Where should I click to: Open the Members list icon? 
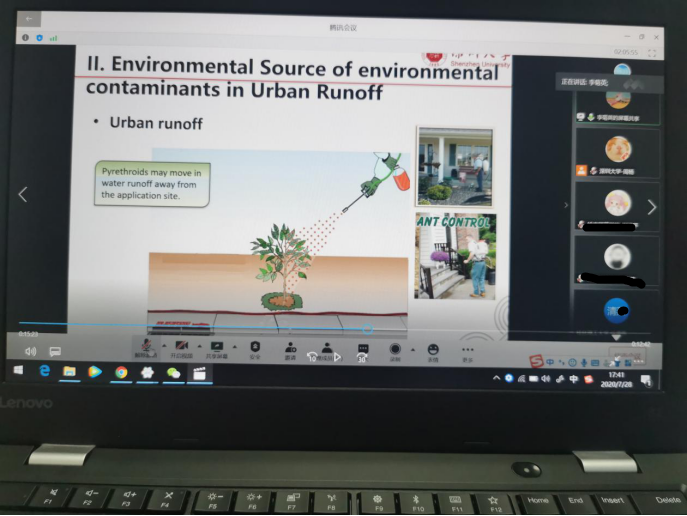pos(326,348)
